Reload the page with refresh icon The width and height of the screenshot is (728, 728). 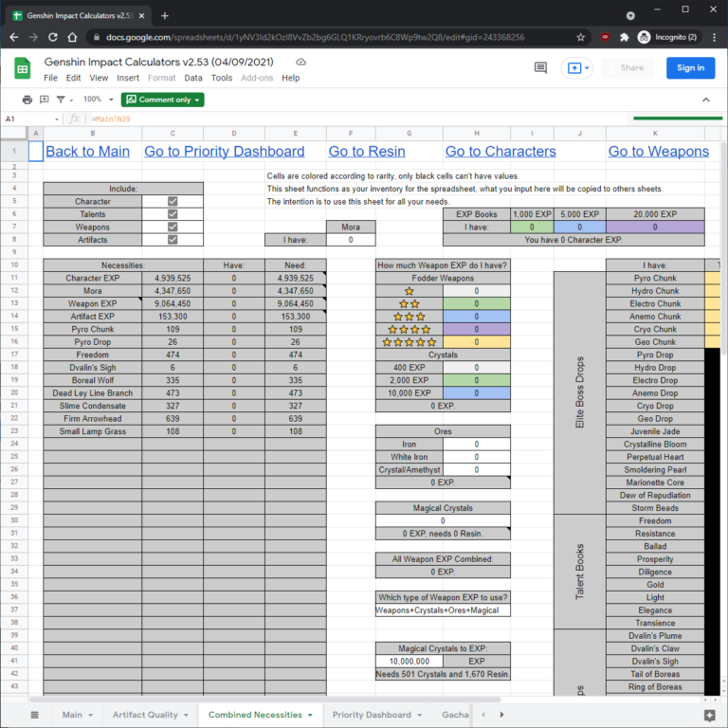(x=53, y=37)
